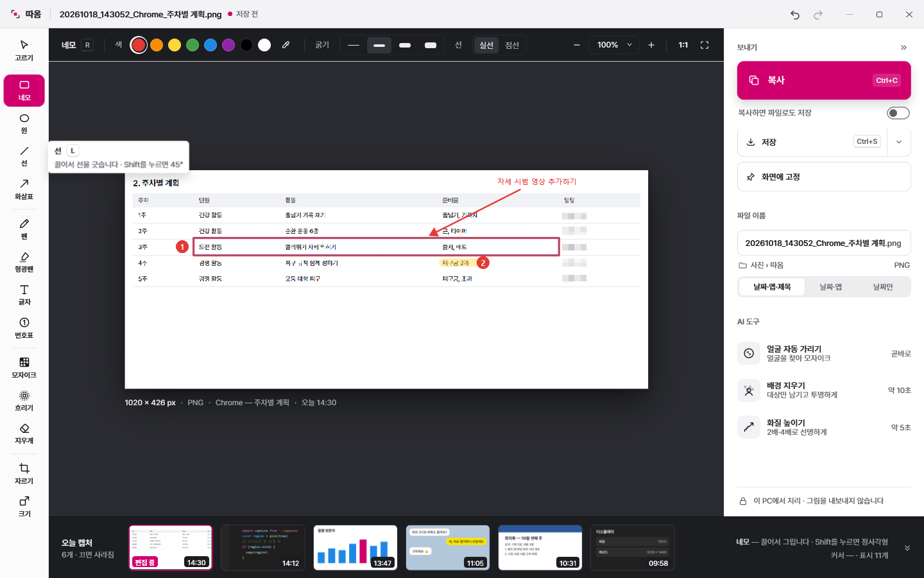924x578 pixels.
Task: Collapse the 보내기 side panel
Action: tap(903, 48)
